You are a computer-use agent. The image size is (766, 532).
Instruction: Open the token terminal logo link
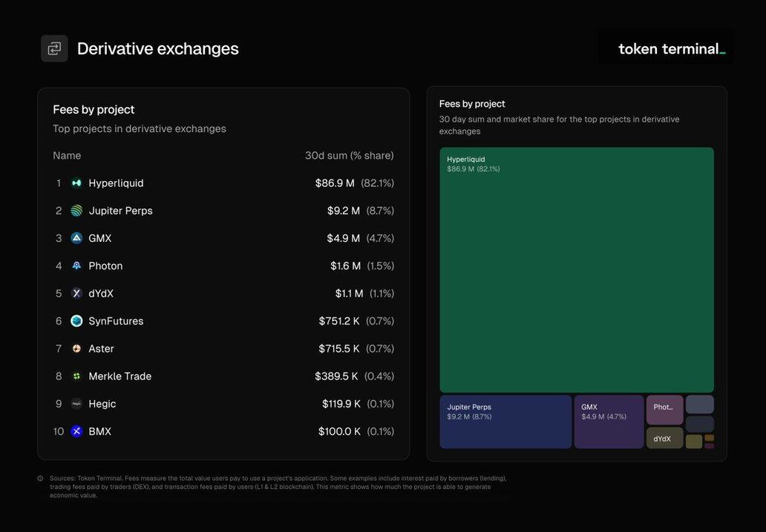[x=671, y=49]
